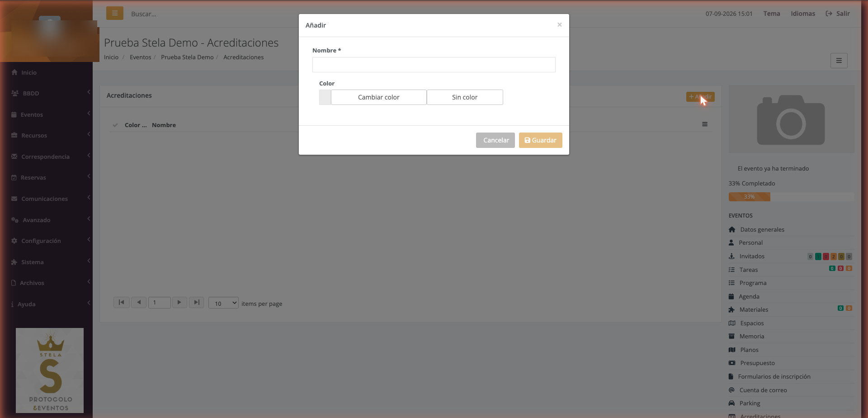This screenshot has height=418, width=868.
Task: Click the Programa list icon
Action: pyautogui.click(x=731, y=283)
